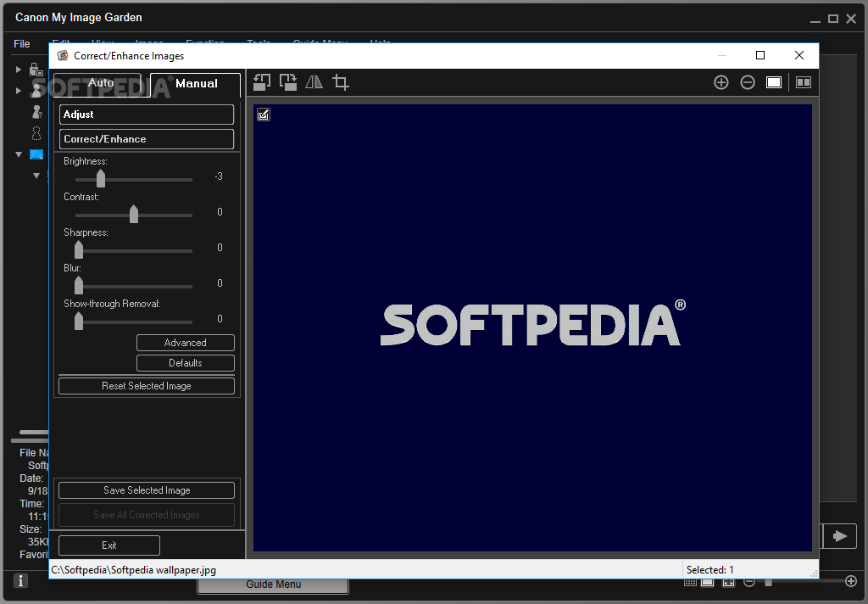Click Save Selected Image

[x=146, y=490]
